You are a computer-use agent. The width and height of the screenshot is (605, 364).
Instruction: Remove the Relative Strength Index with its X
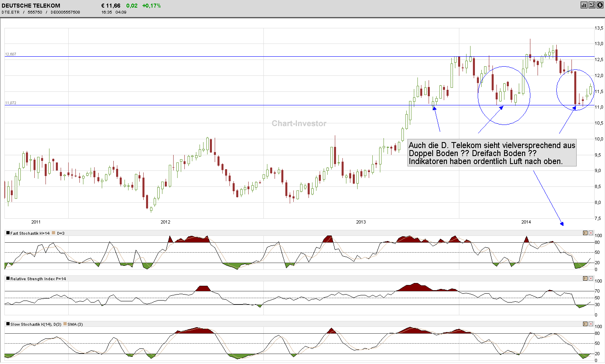pyautogui.click(x=591, y=278)
